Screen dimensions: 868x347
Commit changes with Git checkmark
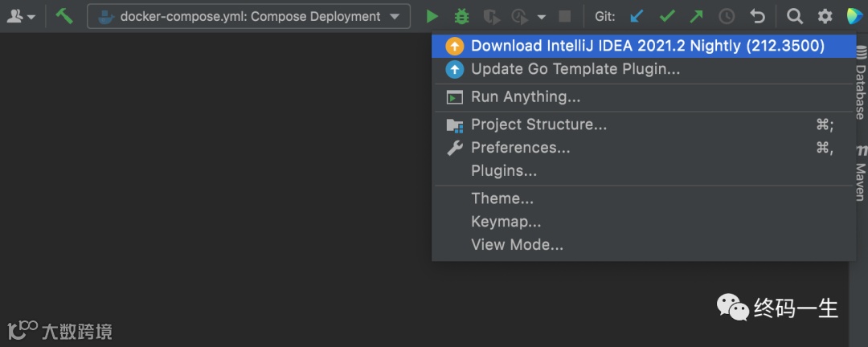click(667, 16)
